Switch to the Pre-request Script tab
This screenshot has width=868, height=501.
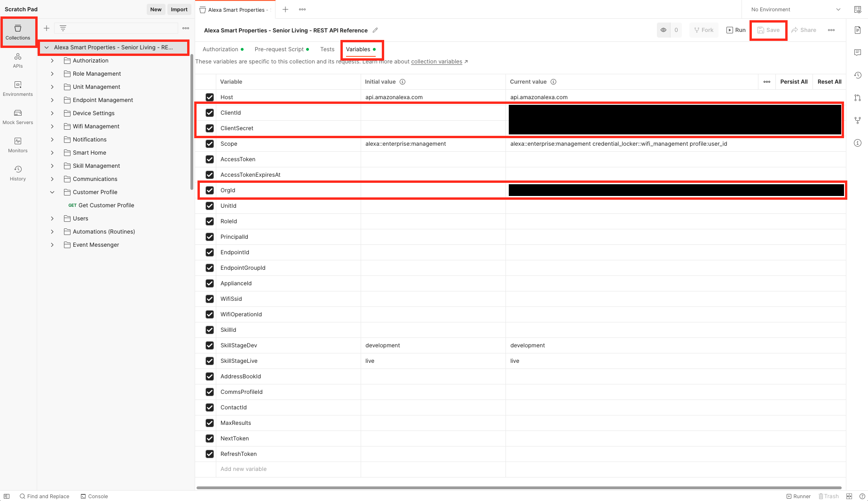[x=282, y=49]
